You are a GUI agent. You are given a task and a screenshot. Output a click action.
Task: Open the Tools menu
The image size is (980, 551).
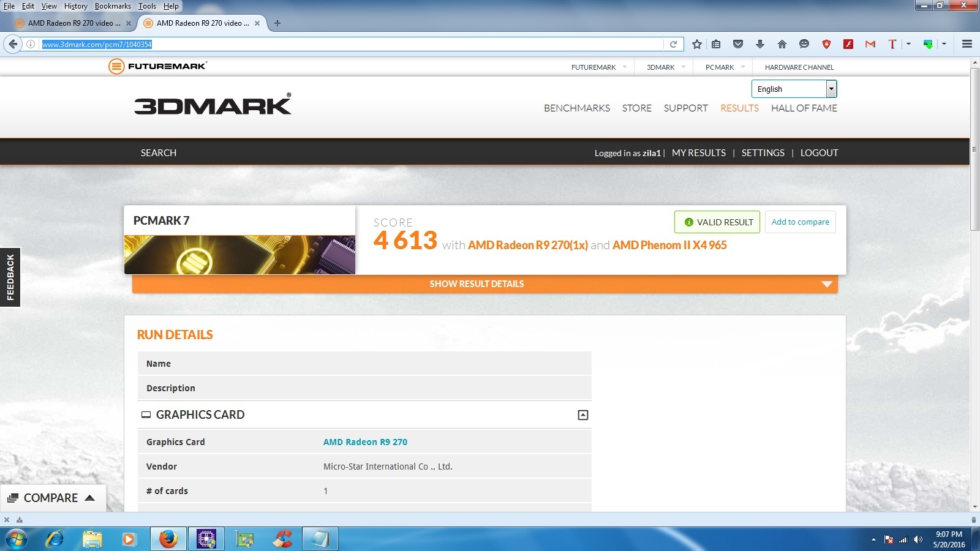147,6
